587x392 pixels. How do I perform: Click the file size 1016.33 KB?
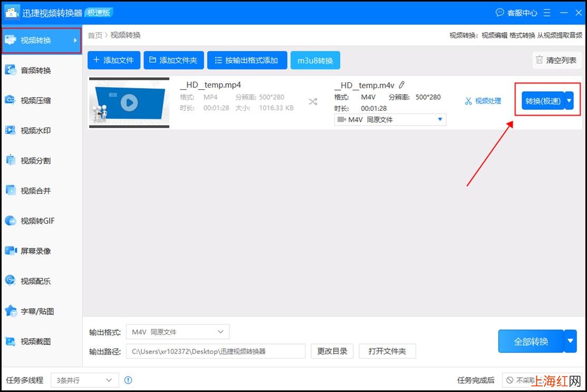click(276, 108)
